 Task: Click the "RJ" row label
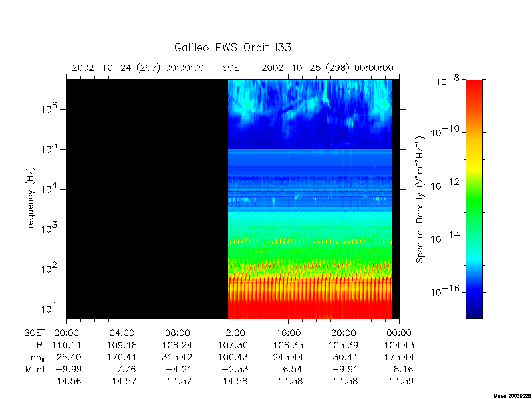[41, 346]
